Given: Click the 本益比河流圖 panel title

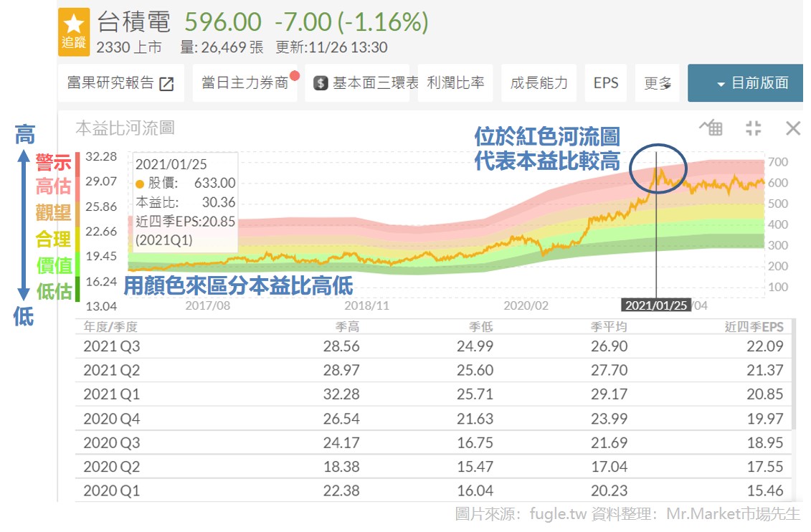Looking at the screenshot, I should click(125, 128).
